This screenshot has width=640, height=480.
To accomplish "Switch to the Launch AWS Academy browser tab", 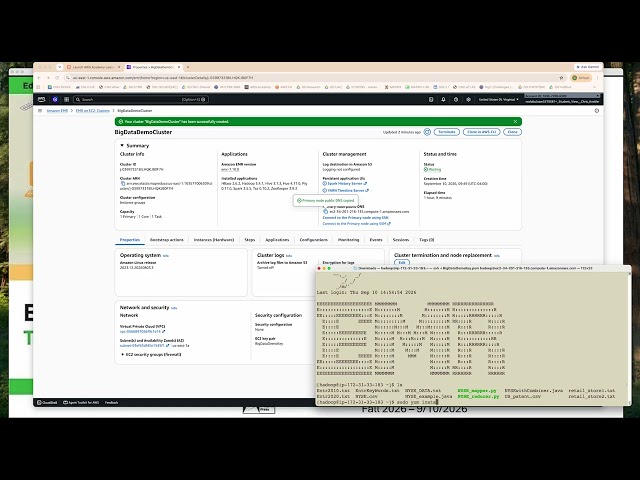I will pyautogui.click(x=93, y=67).
